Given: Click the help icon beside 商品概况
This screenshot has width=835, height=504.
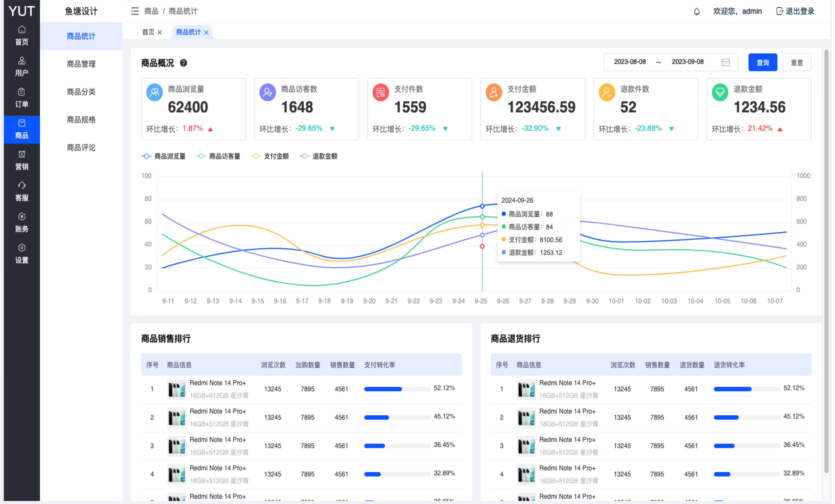Looking at the screenshot, I should point(183,63).
